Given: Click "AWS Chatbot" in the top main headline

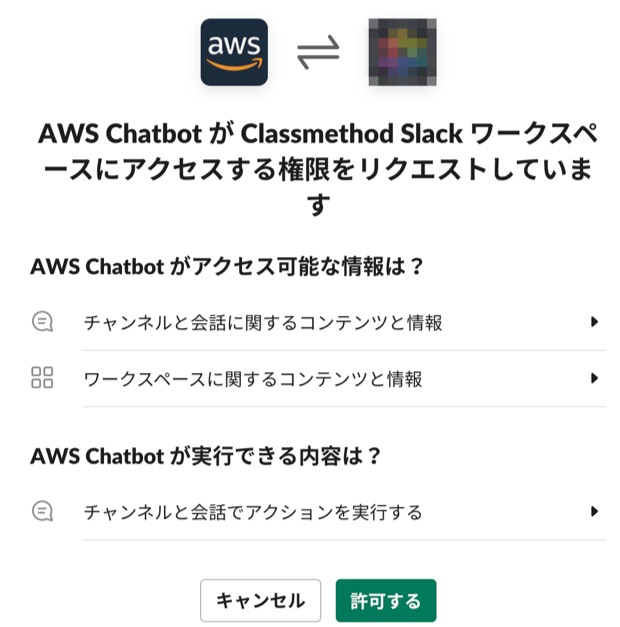Looking at the screenshot, I should [x=120, y=134].
